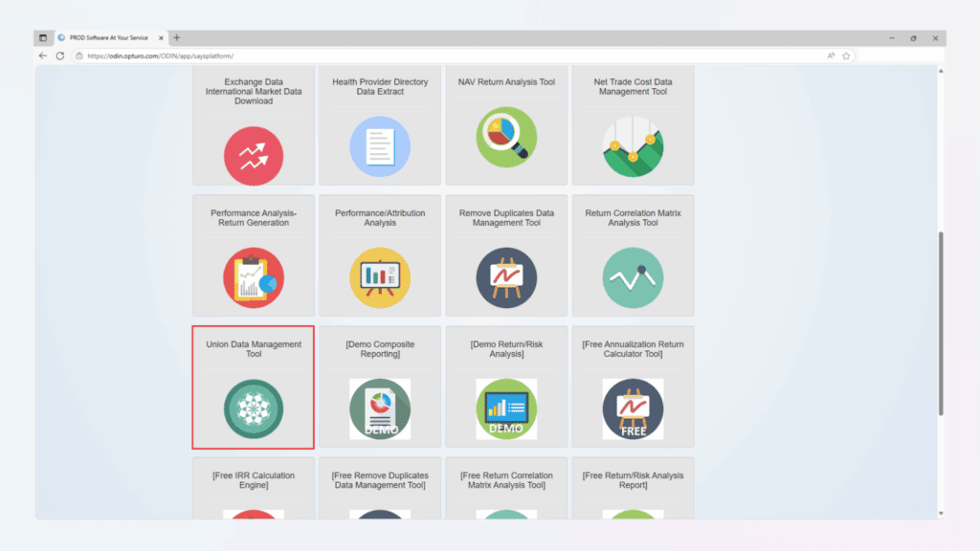Click the vertical page scrollbar thumb
Image resolution: width=980 pixels, height=551 pixels.
pos(940,323)
